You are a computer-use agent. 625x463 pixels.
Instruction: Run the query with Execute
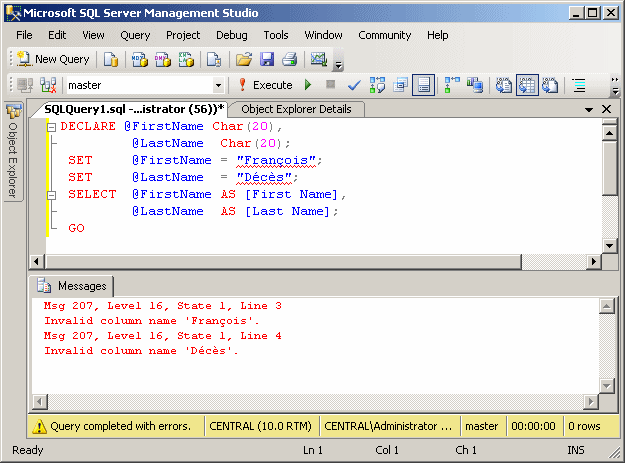pyautogui.click(x=265, y=85)
